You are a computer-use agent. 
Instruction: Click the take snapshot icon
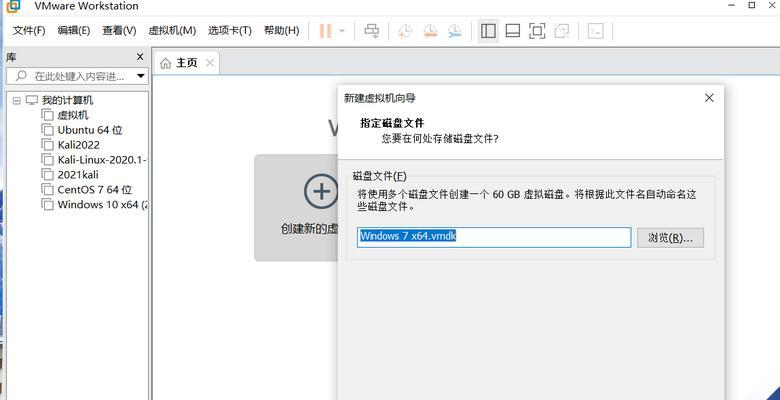tap(405, 31)
